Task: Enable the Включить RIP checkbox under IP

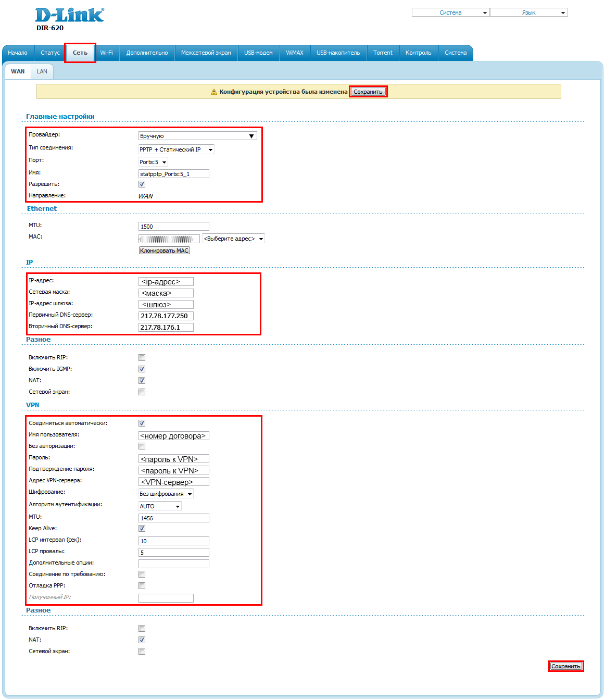Action: [x=142, y=358]
